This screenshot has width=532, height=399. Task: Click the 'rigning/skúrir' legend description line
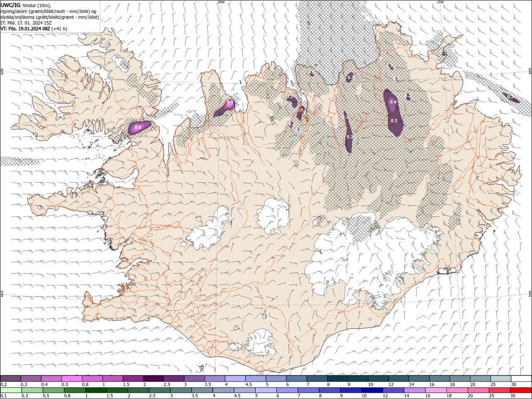tap(49, 11)
